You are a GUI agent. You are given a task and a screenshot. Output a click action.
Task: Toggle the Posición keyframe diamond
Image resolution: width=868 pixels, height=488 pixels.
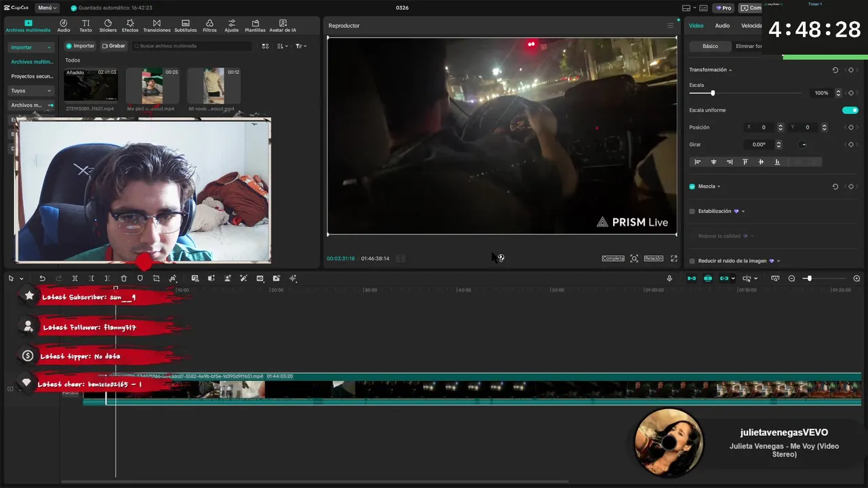(851, 127)
